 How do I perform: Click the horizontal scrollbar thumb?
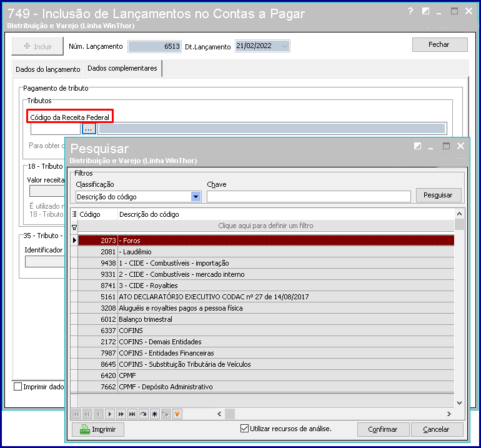click(x=230, y=414)
